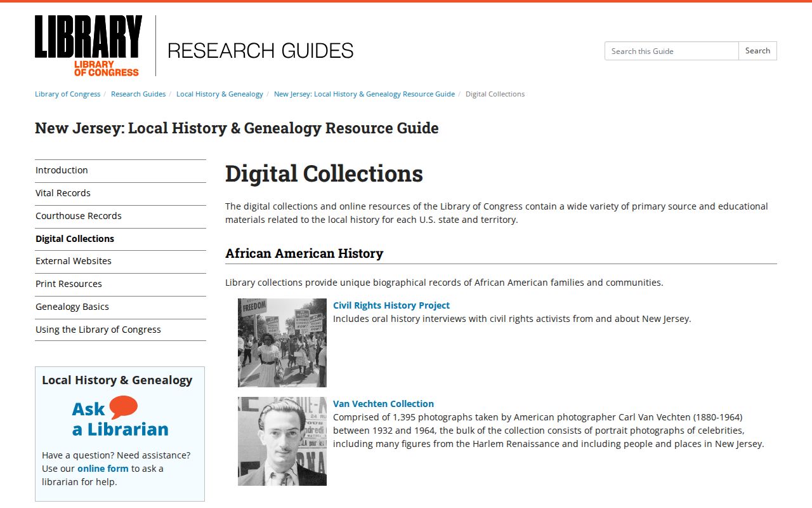Click the New Jersey guide title heading
Screen dimensions: 812x508
tap(237, 128)
